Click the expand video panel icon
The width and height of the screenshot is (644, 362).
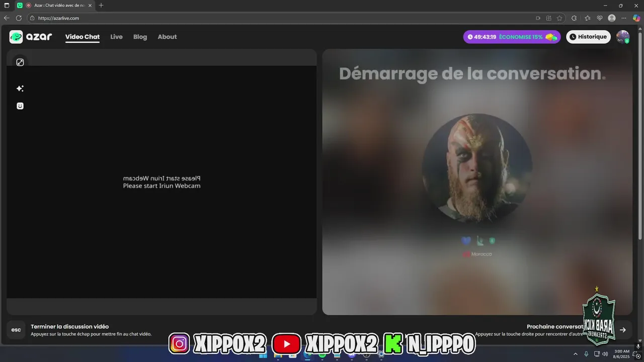20,62
